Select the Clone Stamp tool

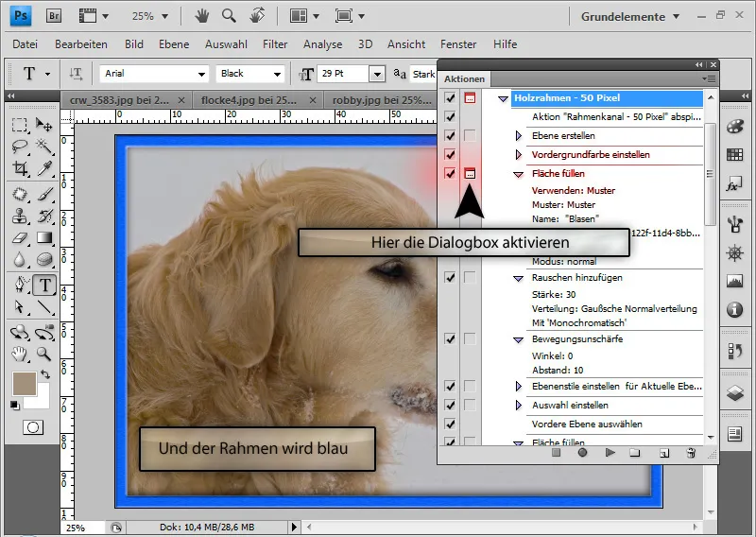pyautogui.click(x=19, y=216)
